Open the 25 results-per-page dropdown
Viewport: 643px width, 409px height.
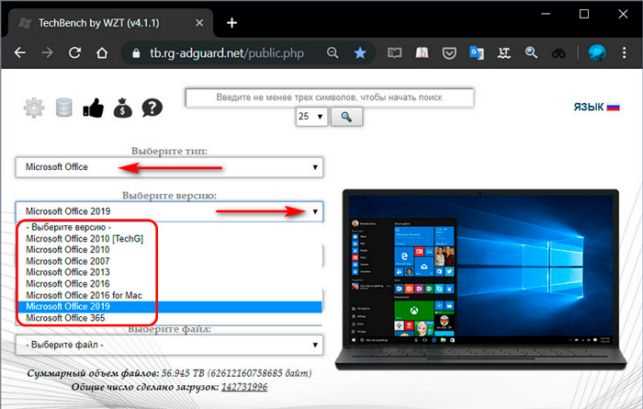(x=311, y=117)
